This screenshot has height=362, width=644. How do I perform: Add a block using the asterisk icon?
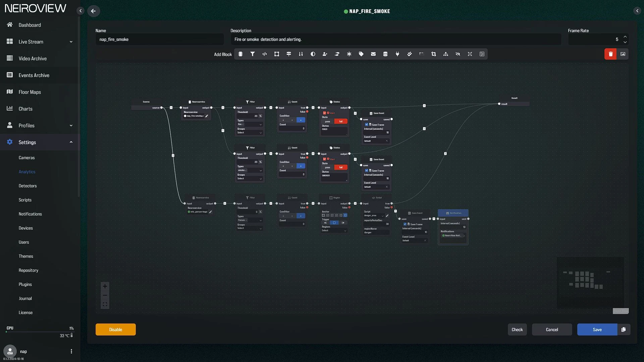[349, 54]
